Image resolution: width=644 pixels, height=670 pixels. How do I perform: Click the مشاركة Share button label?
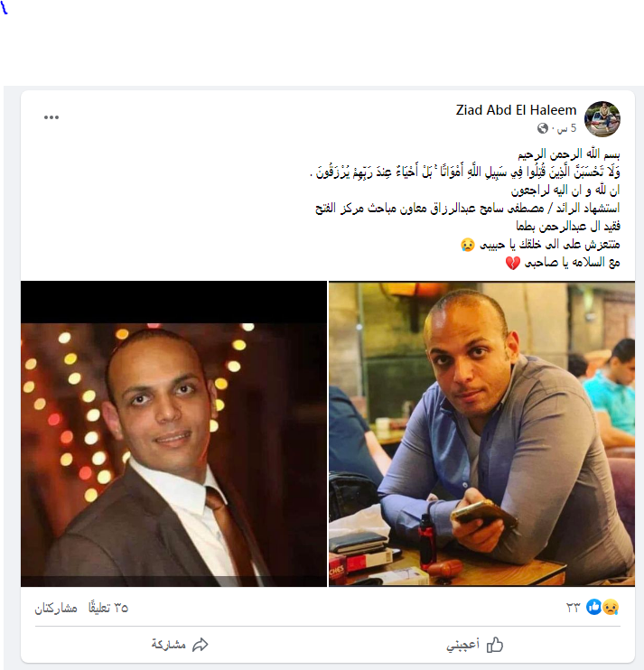pos(168,645)
